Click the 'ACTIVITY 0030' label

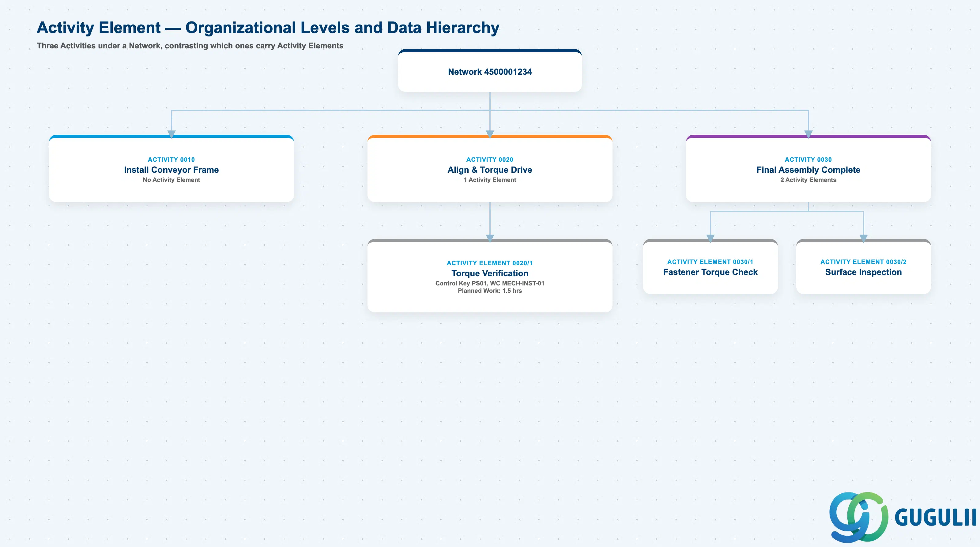point(808,159)
